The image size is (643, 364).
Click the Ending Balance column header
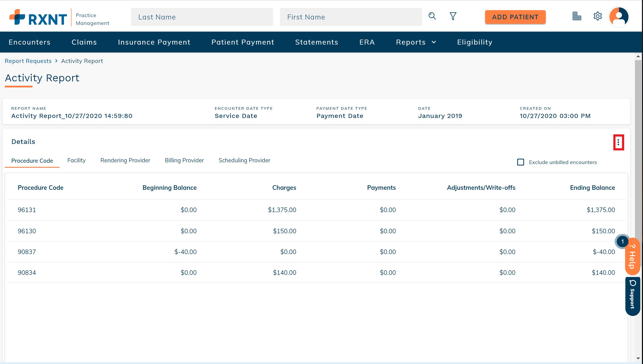(592, 187)
